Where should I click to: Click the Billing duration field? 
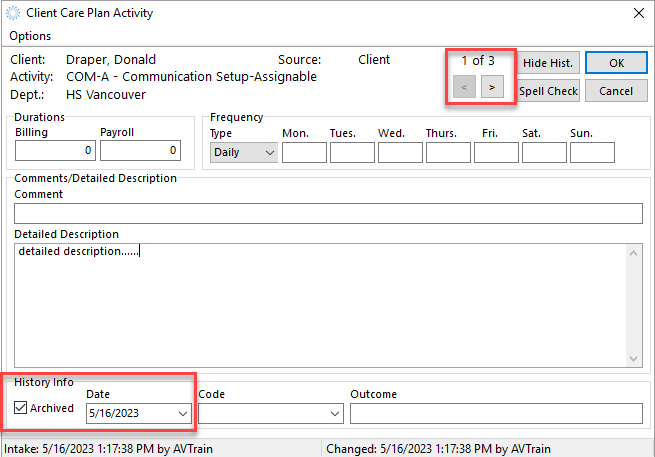coord(55,150)
